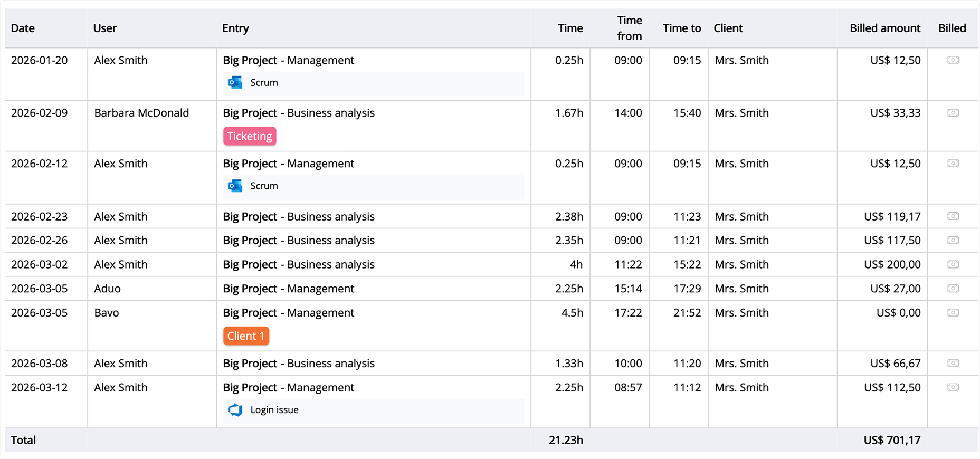Click the Azure DevOps icon beside Login issue
Screen dimensions: 980x459
click(235, 410)
